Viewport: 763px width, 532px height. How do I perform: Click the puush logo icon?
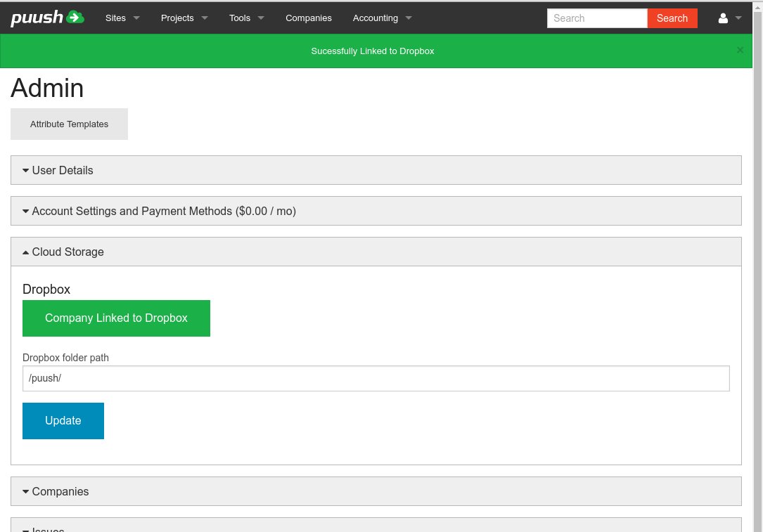click(x=47, y=18)
